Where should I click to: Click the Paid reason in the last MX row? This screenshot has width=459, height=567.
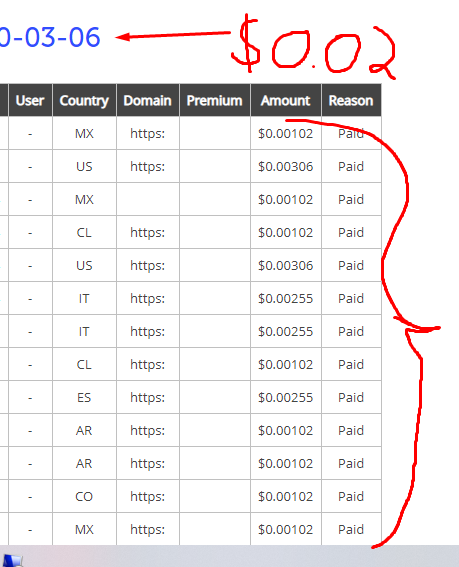351,529
